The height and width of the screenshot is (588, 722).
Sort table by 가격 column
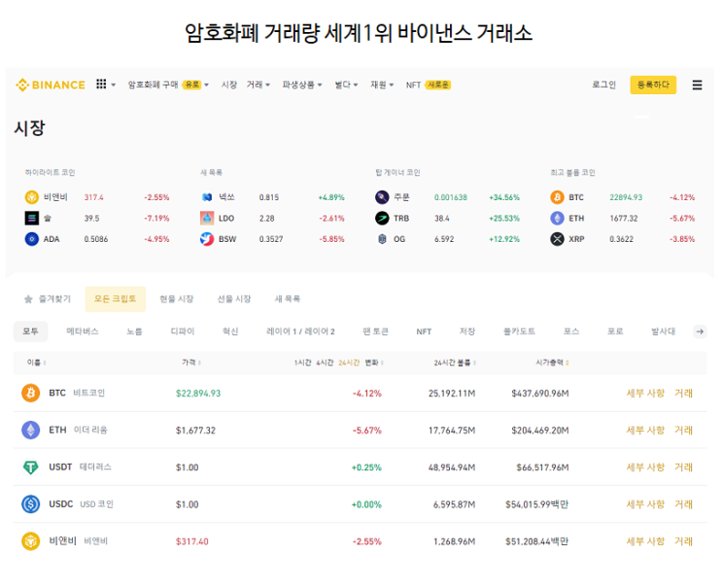click(191, 363)
